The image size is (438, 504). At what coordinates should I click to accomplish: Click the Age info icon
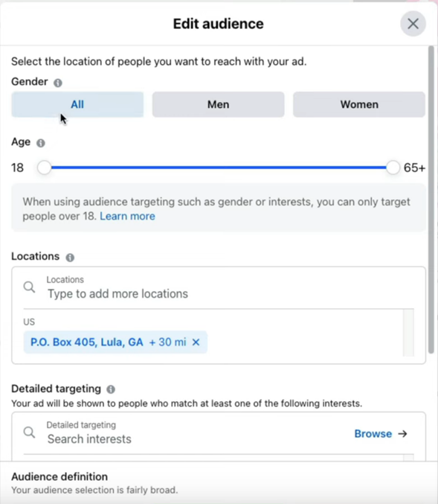point(40,143)
